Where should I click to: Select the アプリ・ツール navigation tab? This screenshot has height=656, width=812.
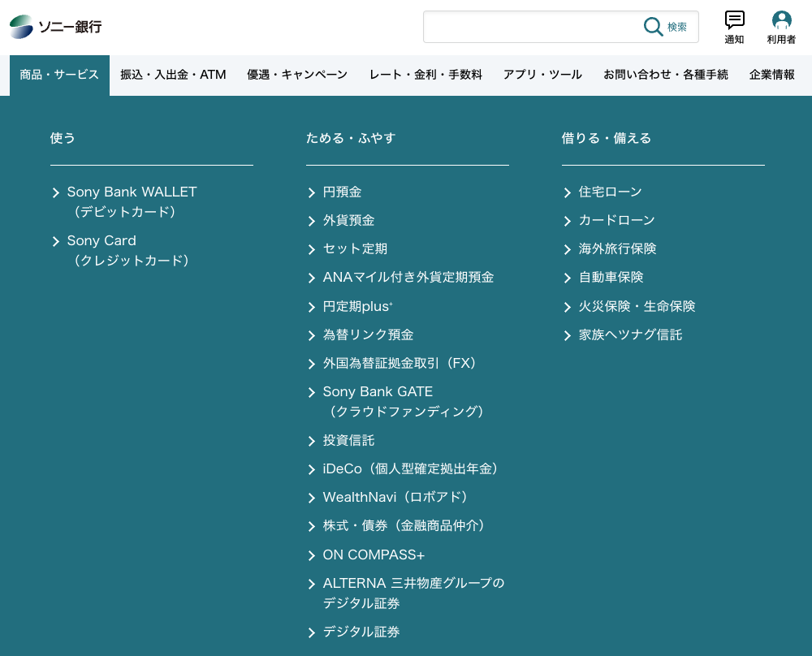pyautogui.click(x=542, y=75)
